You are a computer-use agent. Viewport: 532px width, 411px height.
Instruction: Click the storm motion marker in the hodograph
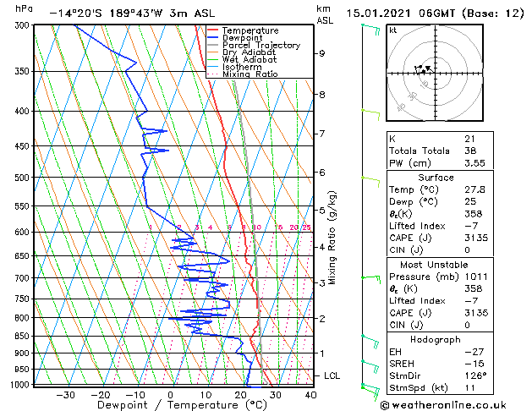pos(428,68)
